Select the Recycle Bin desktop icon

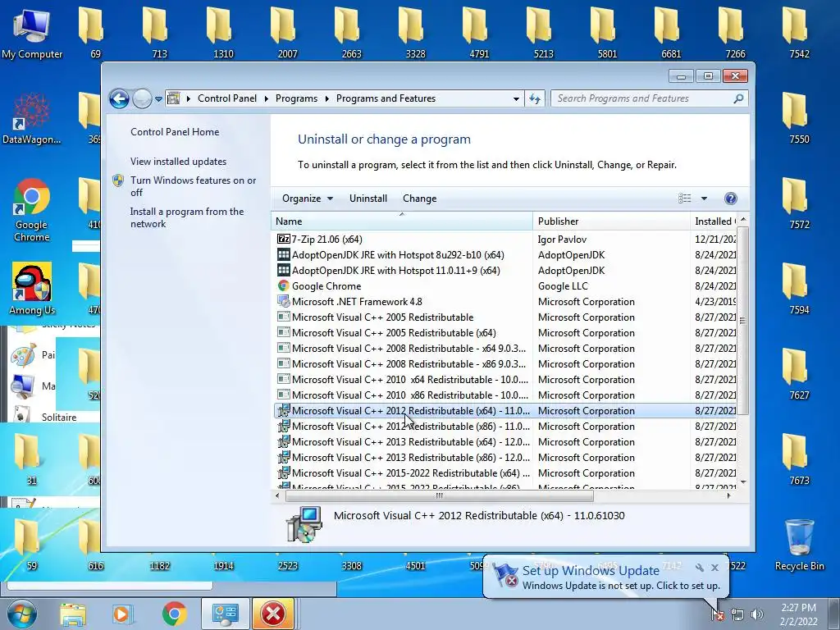coord(799,545)
